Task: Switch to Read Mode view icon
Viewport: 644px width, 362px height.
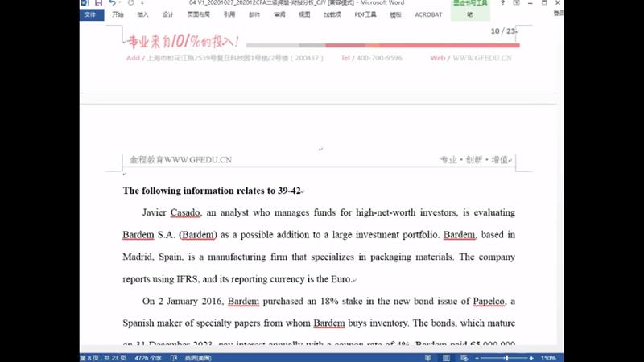Action: pos(428,358)
